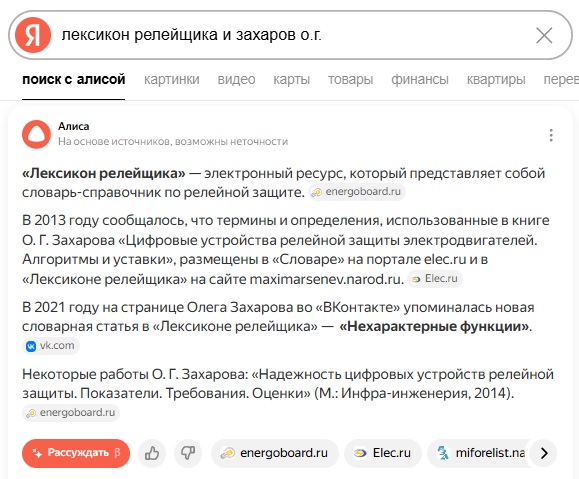
Task: Dislike the answer with thumbs down
Action: click(x=188, y=453)
